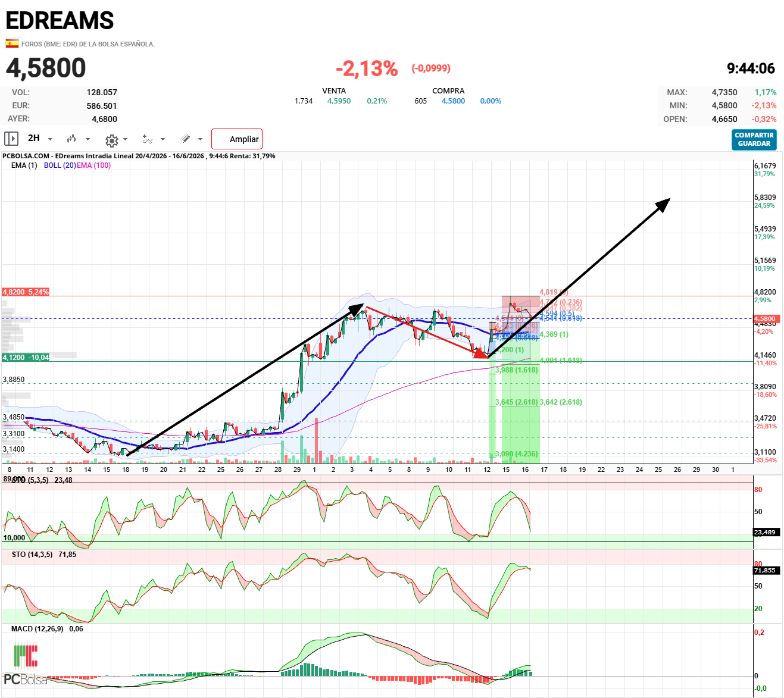The height and width of the screenshot is (698, 784).
Task: Open the Foros (BME: EDR) link
Action: pyautogui.click(x=88, y=44)
